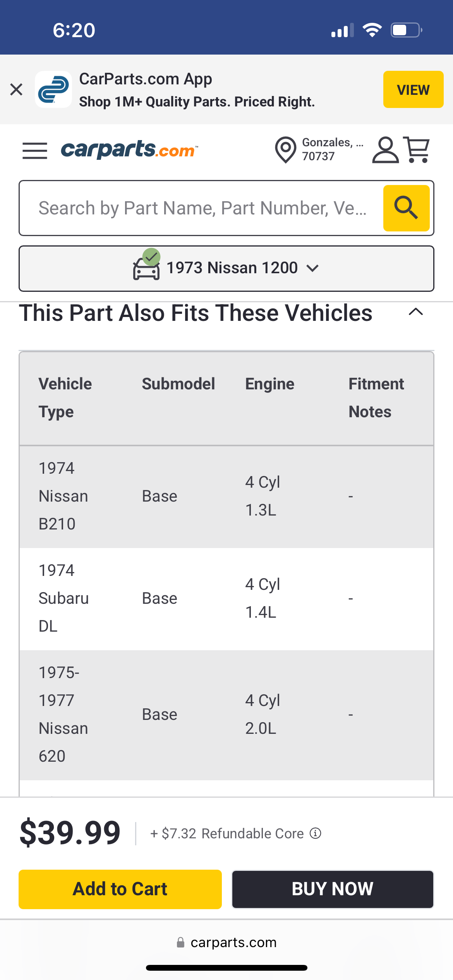
Task: Select the 1974 Nissan B210 row
Action: 226,496
